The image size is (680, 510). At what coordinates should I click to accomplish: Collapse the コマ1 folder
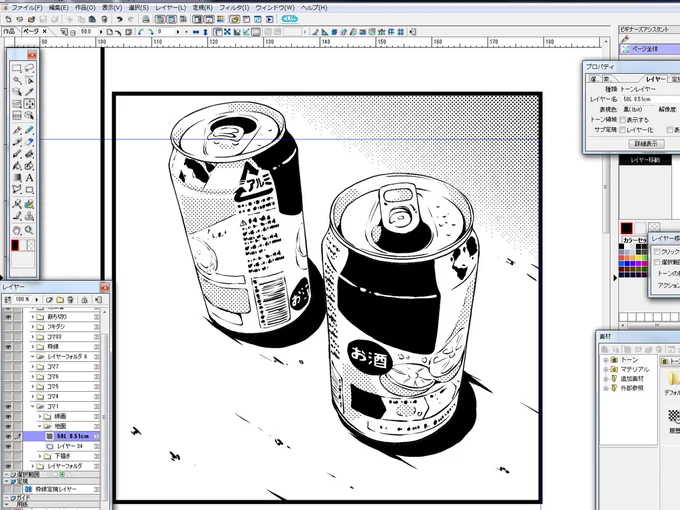[33, 406]
